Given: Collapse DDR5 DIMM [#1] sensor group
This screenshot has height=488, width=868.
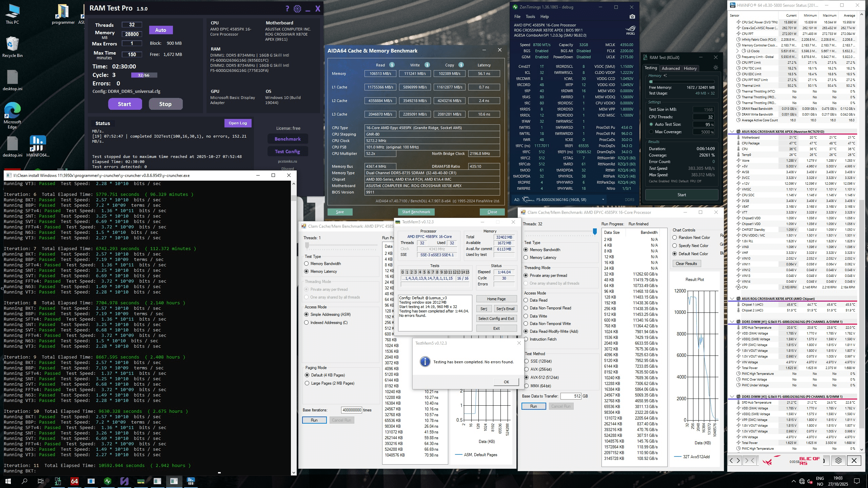Looking at the screenshot, I should pyautogui.click(x=732, y=322).
